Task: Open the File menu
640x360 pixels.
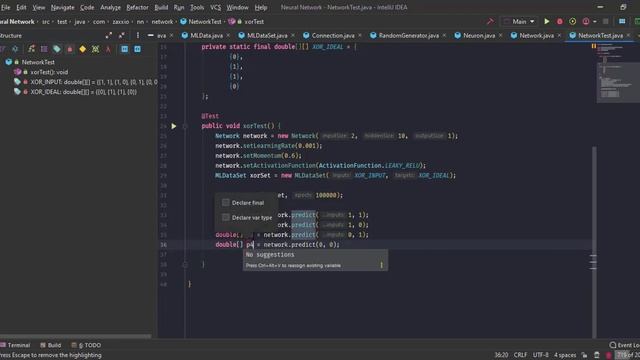Action: (6, 7)
